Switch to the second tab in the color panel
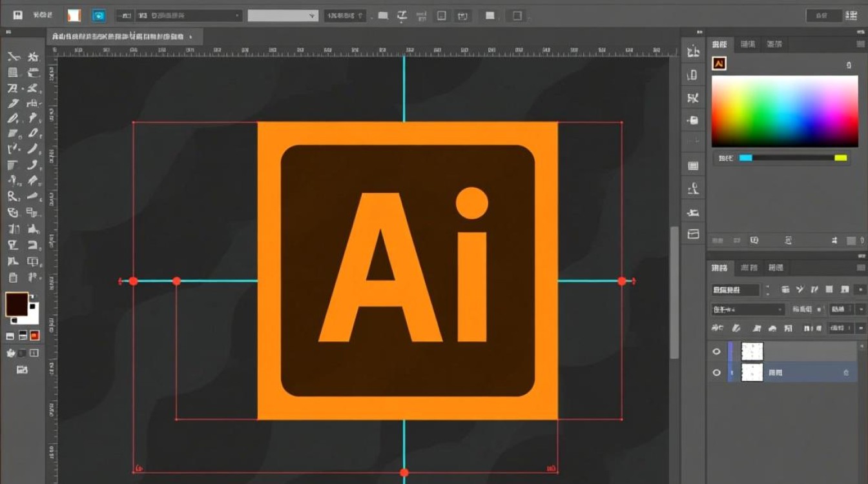 (747, 44)
